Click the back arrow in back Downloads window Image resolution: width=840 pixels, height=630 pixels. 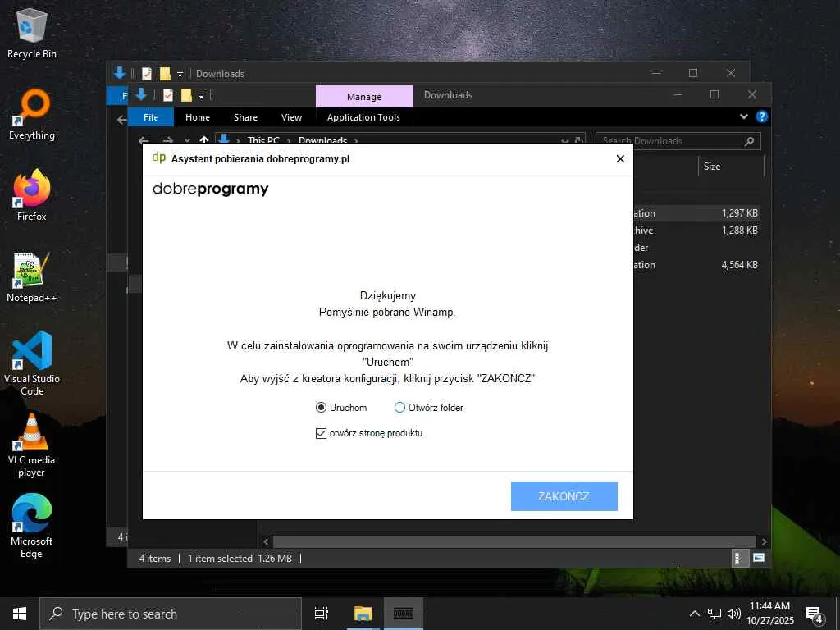coord(121,120)
